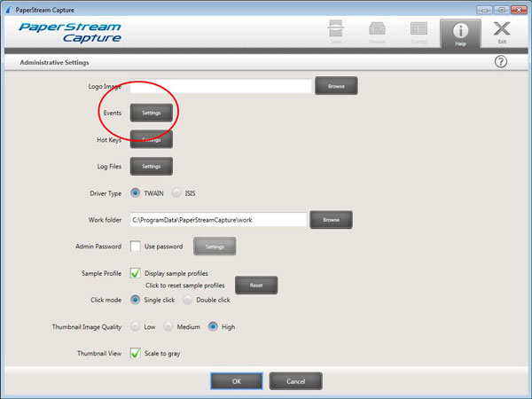The image size is (532, 399).
Task: Open the Hot Keys Settings button
Action: point(152,139)
